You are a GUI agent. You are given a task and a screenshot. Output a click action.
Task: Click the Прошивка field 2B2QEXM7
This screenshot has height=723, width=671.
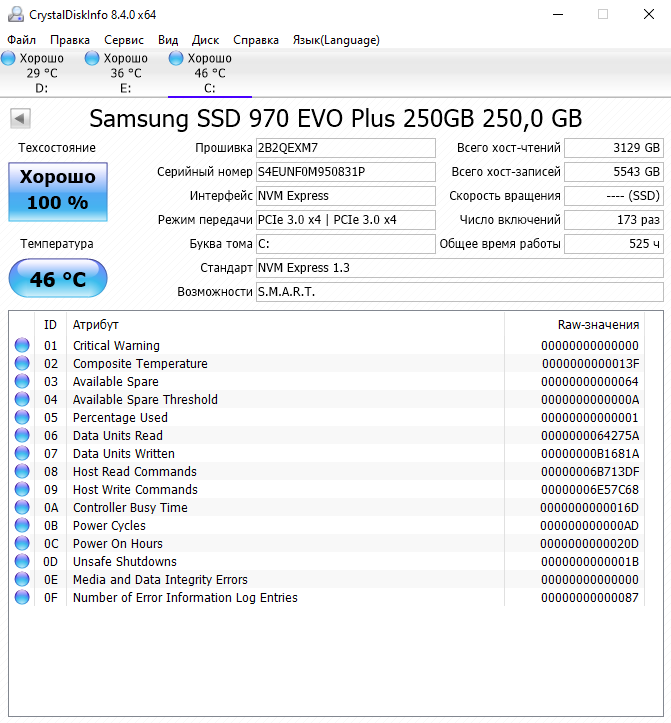(x=345, y=148)
